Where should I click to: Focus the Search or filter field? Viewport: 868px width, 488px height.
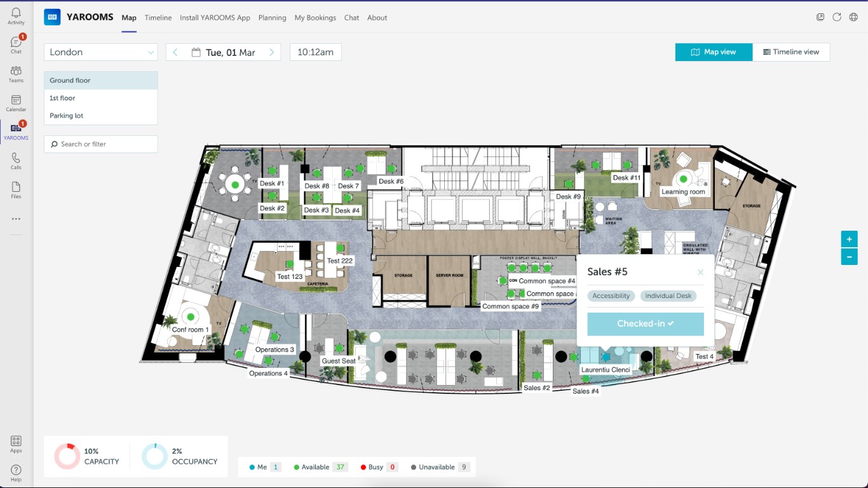pyautogui.click(x=101, y=144)
